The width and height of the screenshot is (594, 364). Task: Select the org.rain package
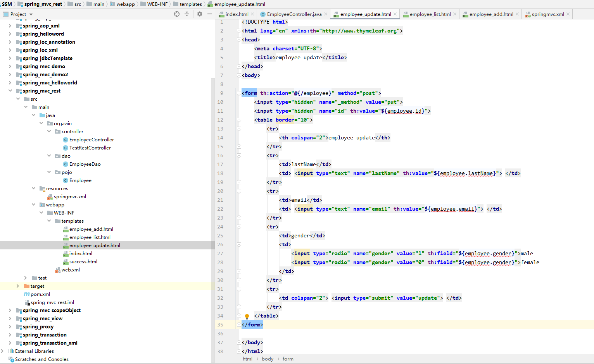click(x=63, y=124)
